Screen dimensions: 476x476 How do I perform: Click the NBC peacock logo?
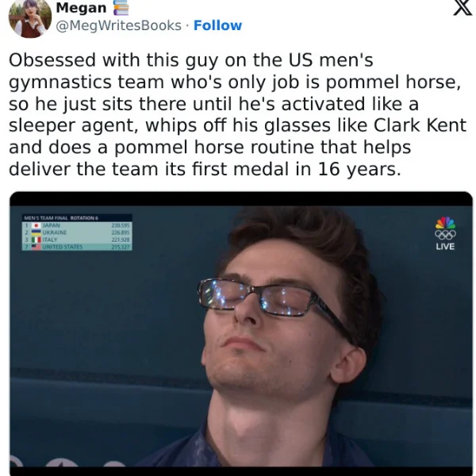445,222
